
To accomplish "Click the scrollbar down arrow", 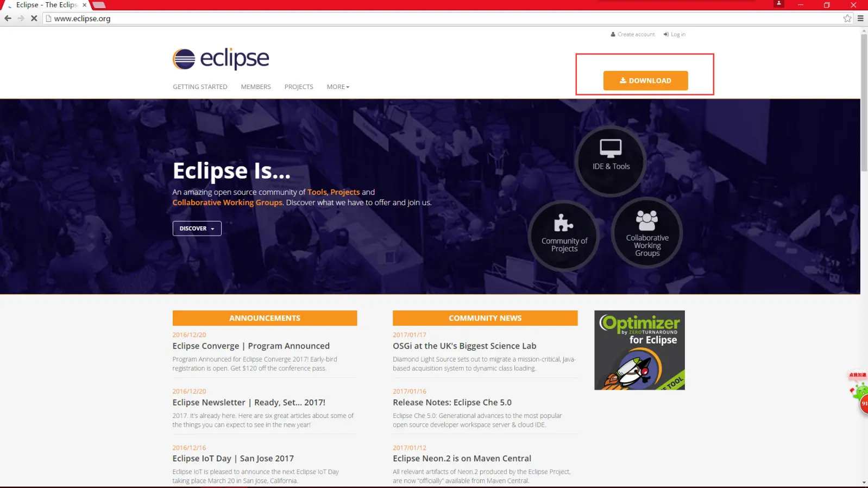I will click(864, 483).
